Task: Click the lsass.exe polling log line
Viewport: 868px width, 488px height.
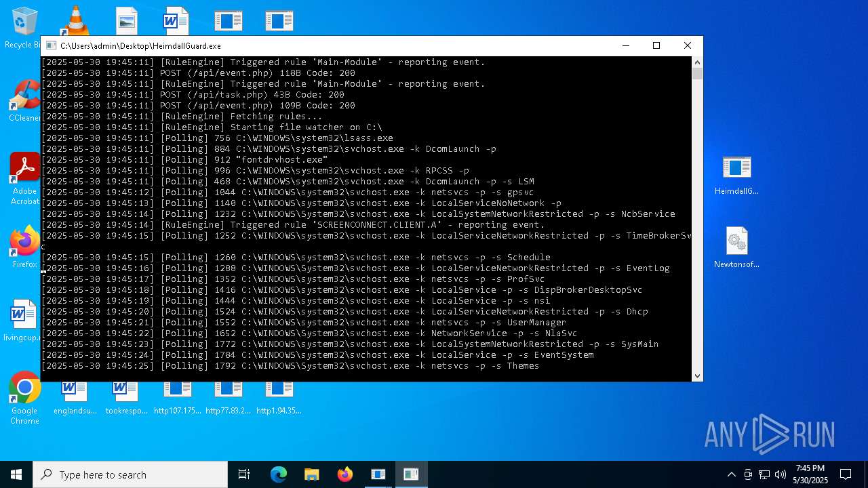Action: [217, 138]
